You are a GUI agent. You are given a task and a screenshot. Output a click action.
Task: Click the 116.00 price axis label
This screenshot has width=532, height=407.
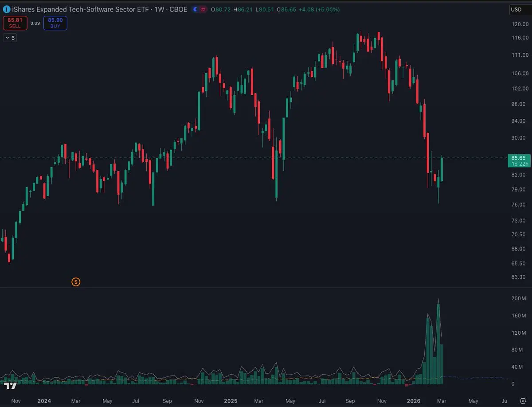[519, 39]
